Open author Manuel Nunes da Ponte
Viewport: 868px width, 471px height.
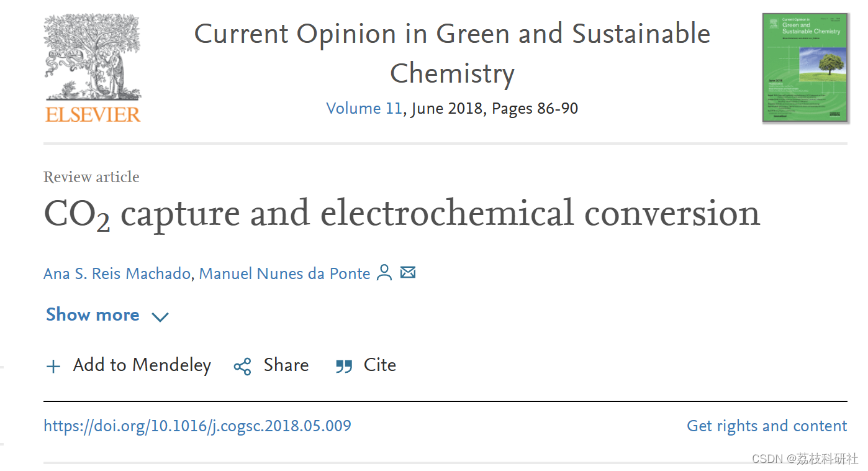coord(284,273)
